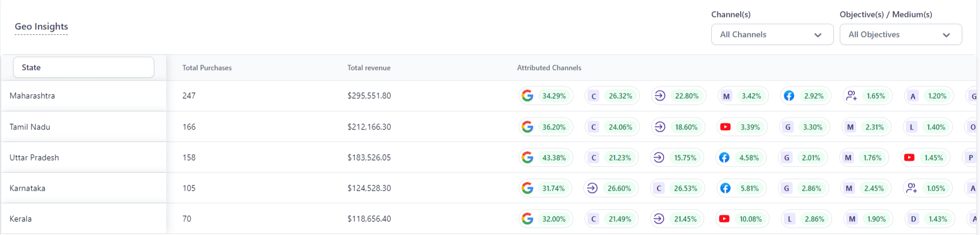980x235 pixels.
Task: Click Total revenue column header
Action: [x=369, y=68]
